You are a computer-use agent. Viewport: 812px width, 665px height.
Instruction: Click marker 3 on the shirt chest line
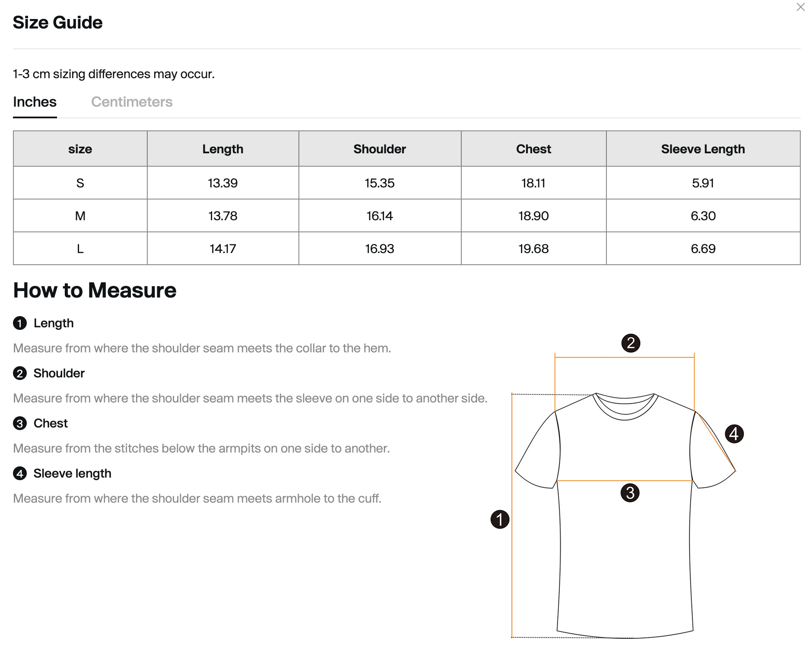[630, 493]
